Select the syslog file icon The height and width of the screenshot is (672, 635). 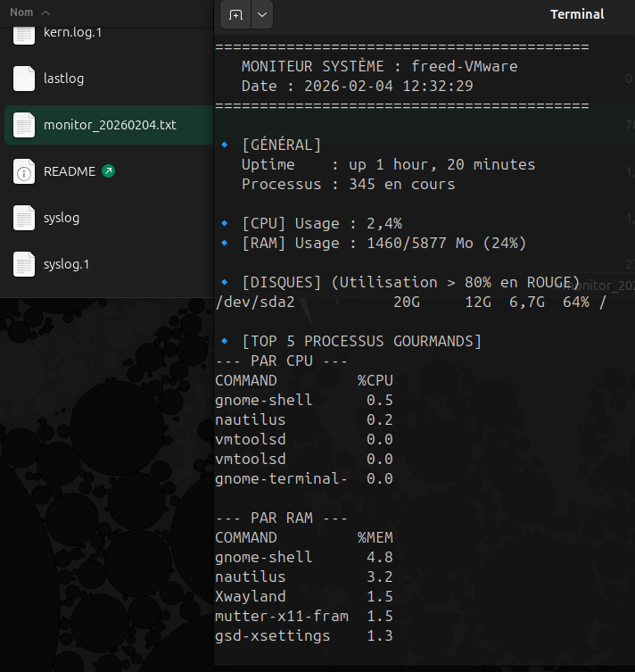click(x=24, y=218)
